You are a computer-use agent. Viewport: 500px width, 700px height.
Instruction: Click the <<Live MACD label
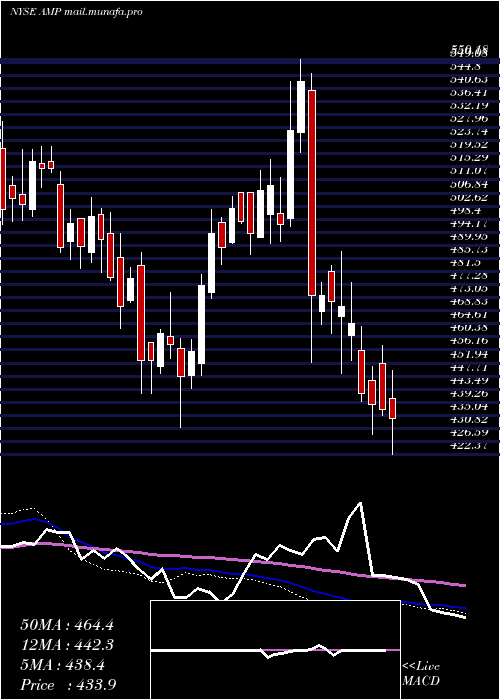click(421, 673)
